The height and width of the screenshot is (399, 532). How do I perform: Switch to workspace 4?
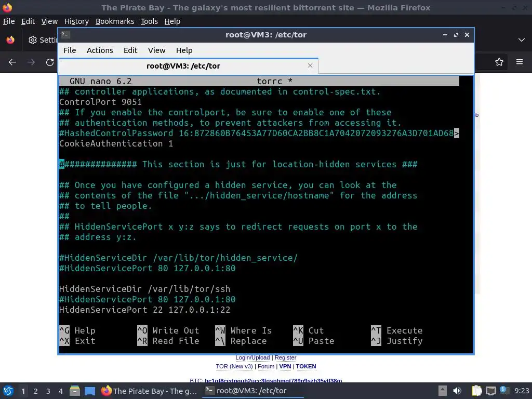[61, 391]
